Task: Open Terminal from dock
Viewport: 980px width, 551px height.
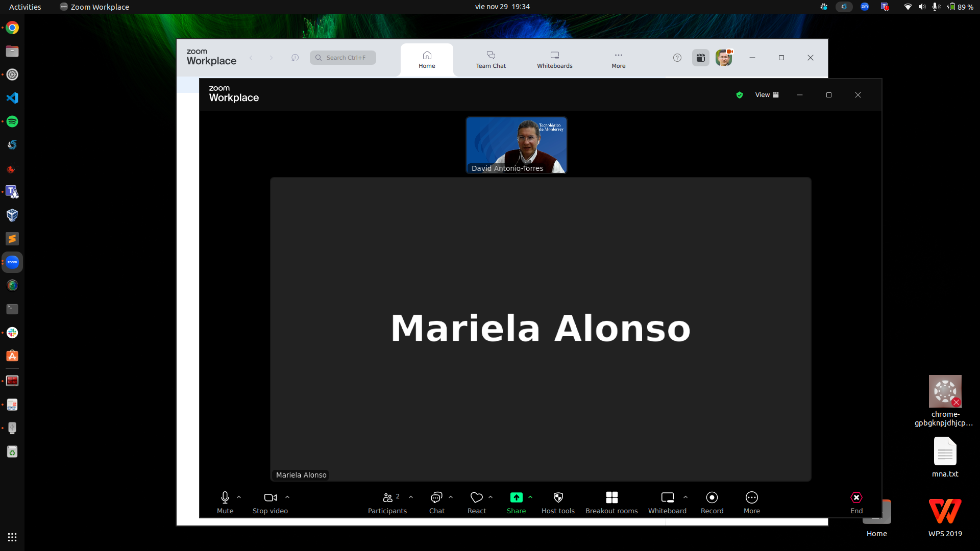Action: pos(12,309)
